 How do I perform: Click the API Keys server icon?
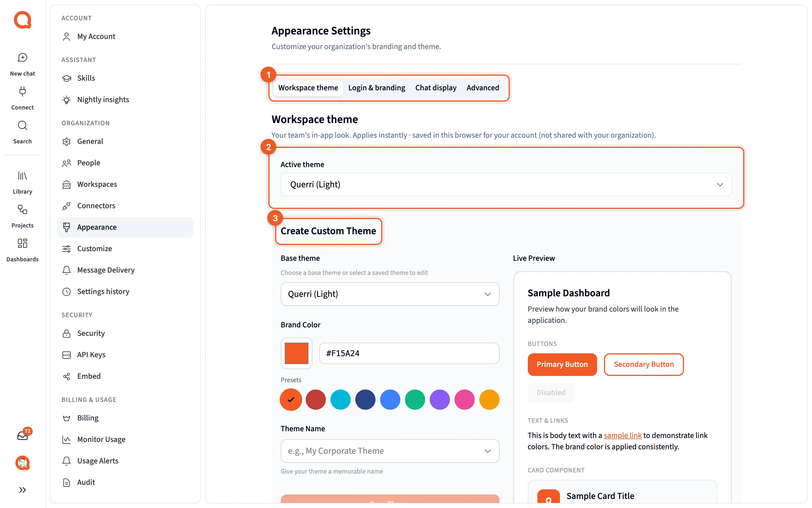[x=67, y=355]
